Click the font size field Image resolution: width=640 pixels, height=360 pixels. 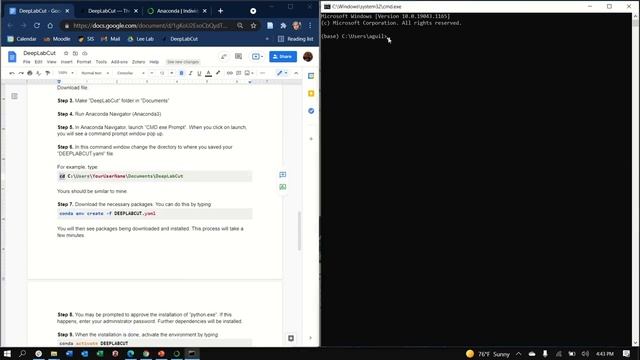point(162,73)
